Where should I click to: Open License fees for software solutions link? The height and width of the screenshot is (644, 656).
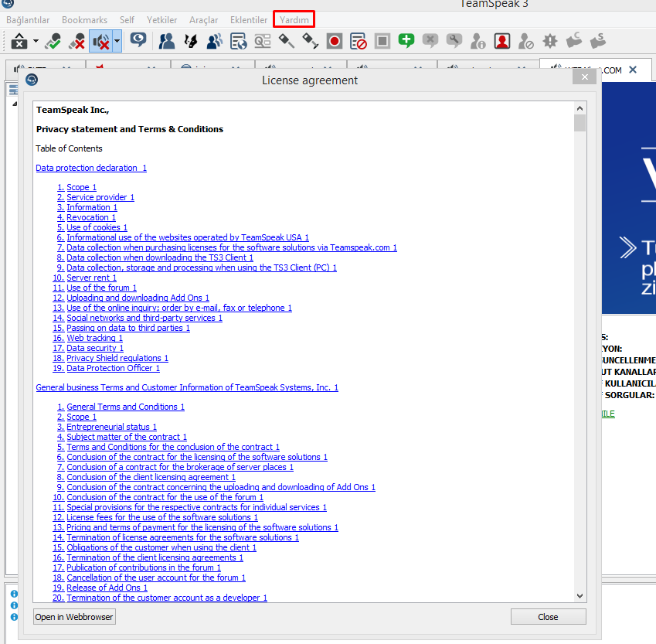pyautogui.click(x=162, y=517)
